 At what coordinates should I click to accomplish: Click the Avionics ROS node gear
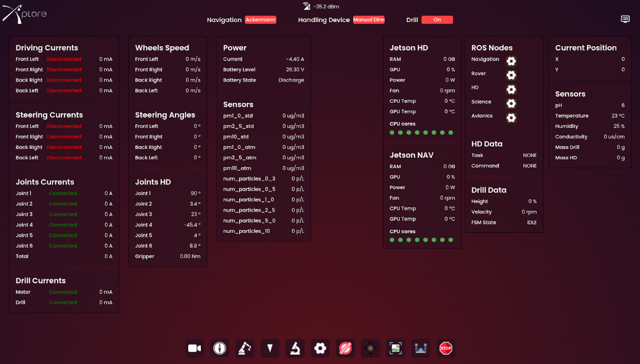point(511,118)
